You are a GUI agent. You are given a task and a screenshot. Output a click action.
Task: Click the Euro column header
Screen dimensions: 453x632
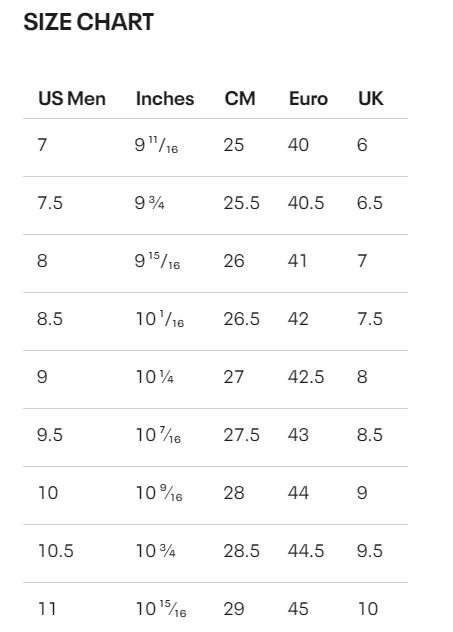(x=308, y=99)
